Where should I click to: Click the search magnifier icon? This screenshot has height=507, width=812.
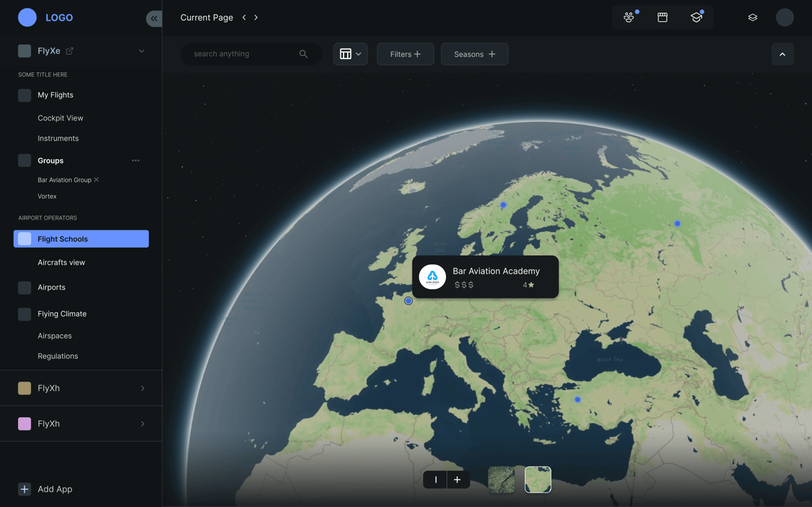303,54
